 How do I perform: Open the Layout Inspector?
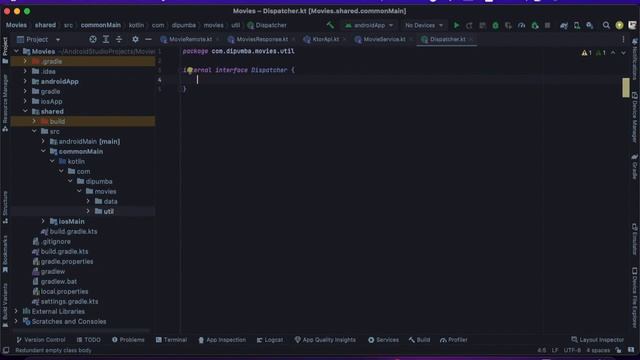(598, 340)
